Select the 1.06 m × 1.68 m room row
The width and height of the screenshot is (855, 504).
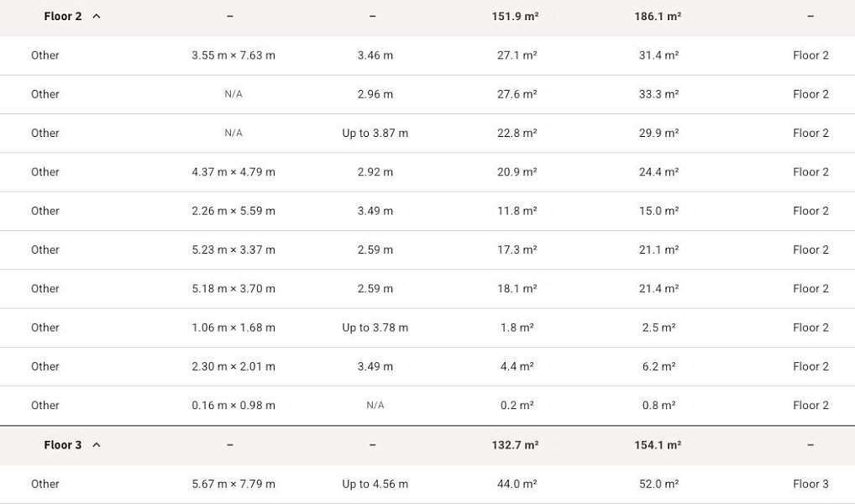[x=427, y=328]
